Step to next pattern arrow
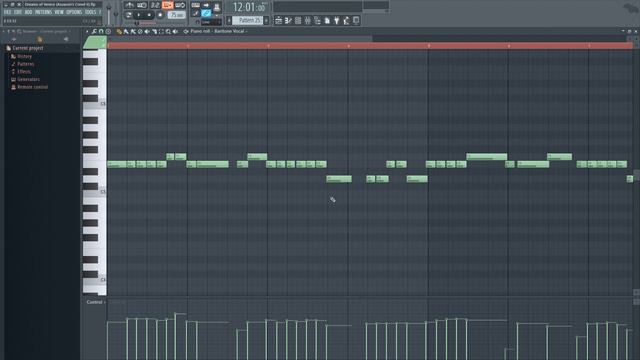The image size is (640, 360). tap(266, 20)
